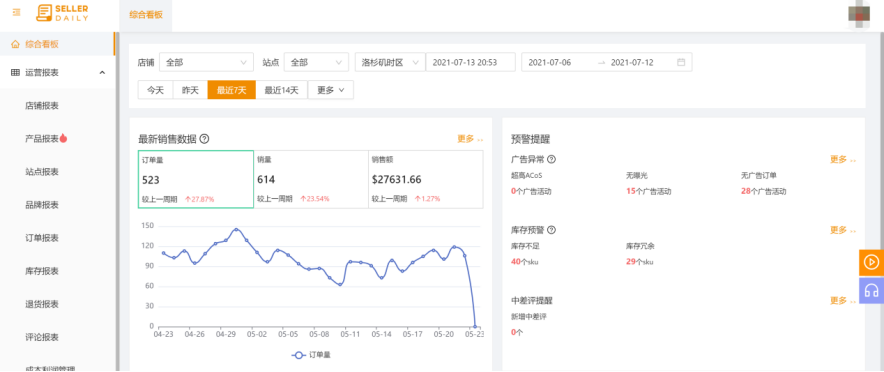The image size is (884, 372).
Task: Open the headset customer support button
Action: tap(872, 290)
